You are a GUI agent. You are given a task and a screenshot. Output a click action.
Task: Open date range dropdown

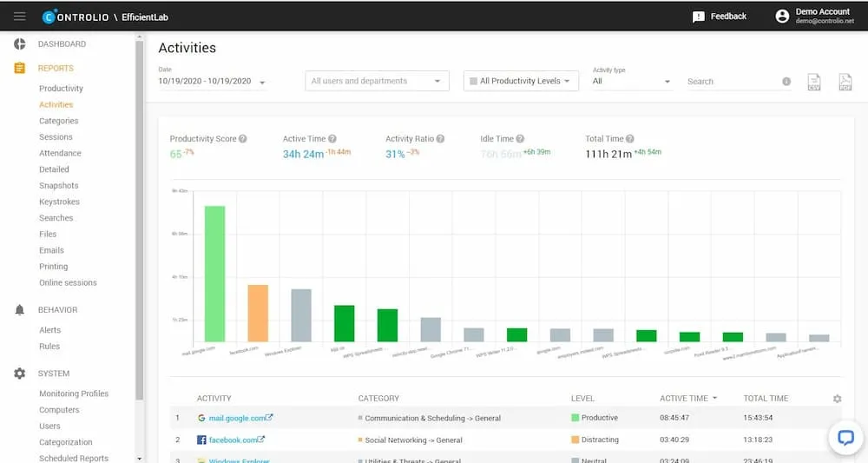click(x=212, y=82)
